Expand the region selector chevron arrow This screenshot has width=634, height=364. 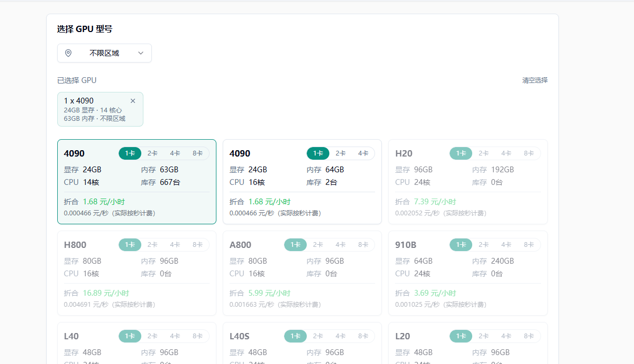coord(141,53)
